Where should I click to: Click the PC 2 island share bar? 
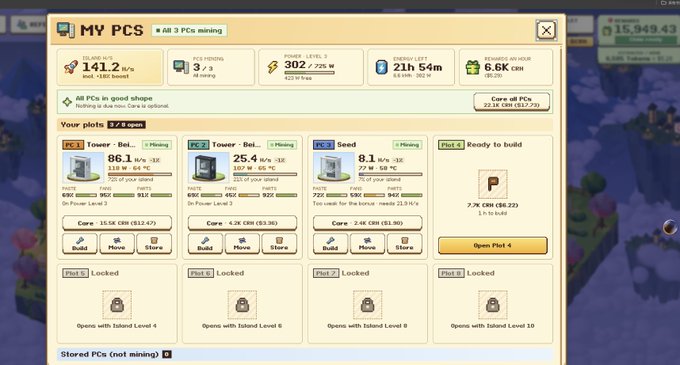[x=265, y=174]
